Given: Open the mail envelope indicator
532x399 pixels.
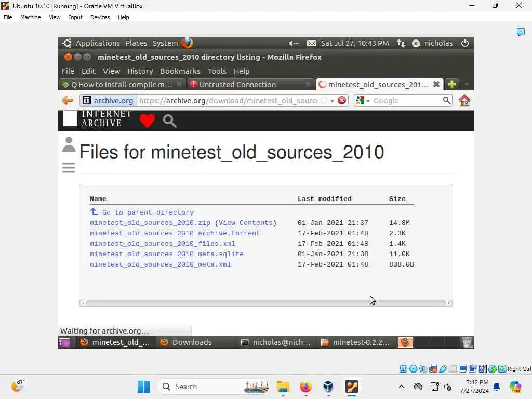Looking at the screenshot, I should (x=312, y=43).
